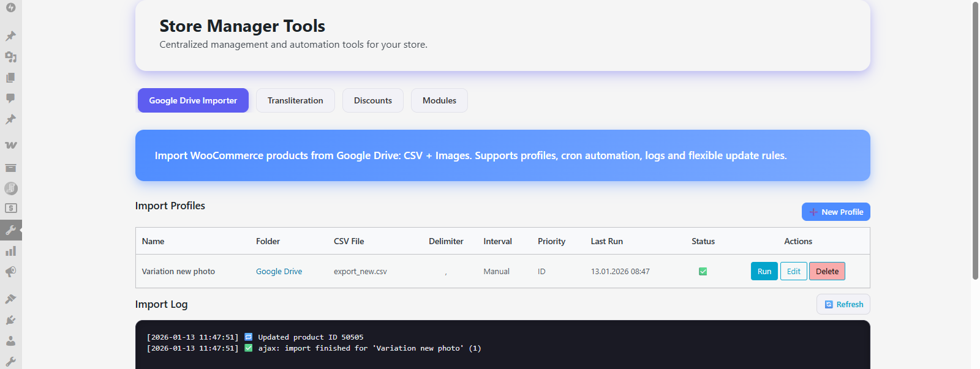Click the 'Manual' interval cell
Screen dimensions: 980x369
pyautogui.click(x=496, y=272)
